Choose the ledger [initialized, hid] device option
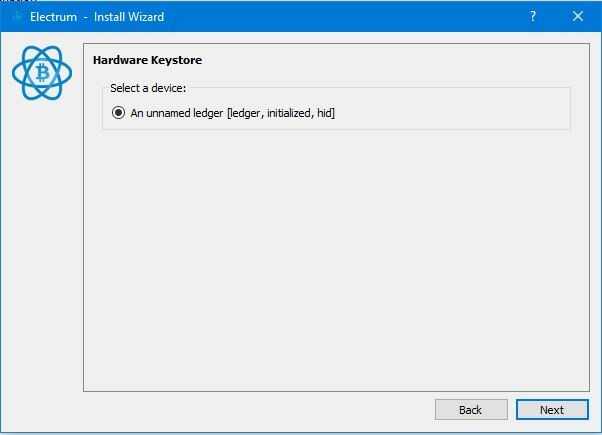Screen dimensions: 602x435 pos(223,113)
